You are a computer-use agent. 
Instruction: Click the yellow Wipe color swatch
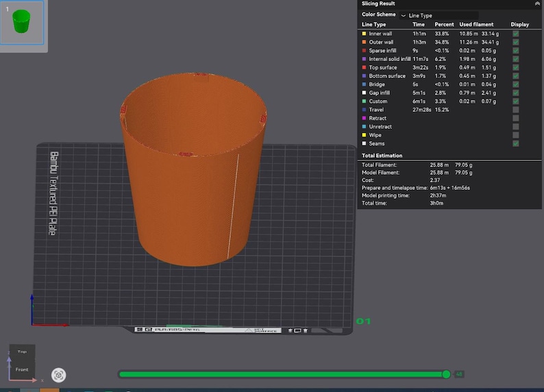[x=364, y=135]
